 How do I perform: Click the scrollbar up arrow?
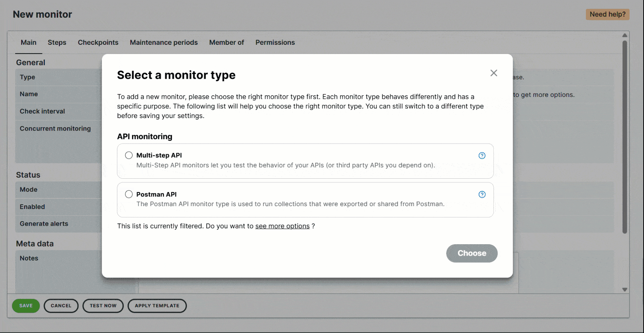pyautogui.click(x=624, y=34)
